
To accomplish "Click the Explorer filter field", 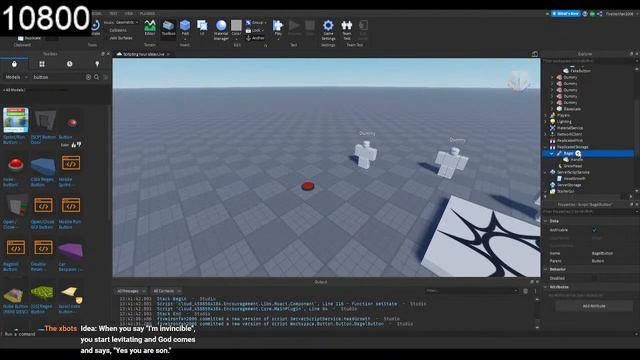I will coord(588,61).
